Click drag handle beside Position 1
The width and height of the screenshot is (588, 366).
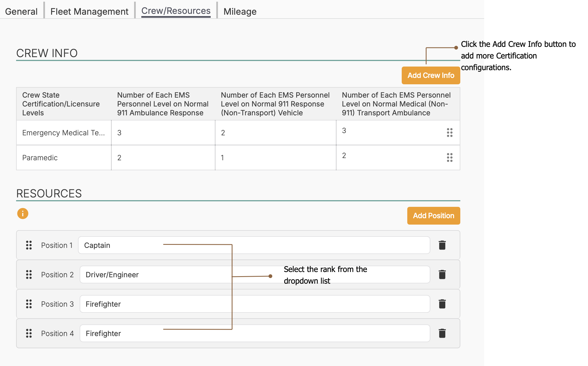29,245
